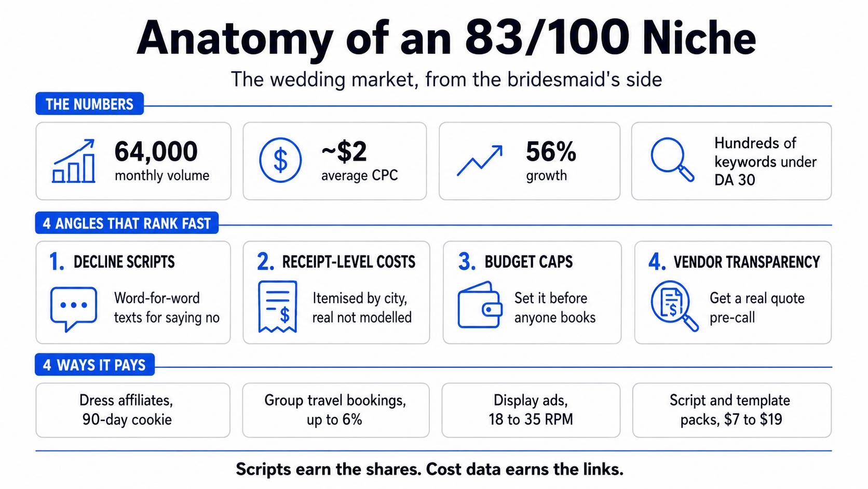This screenshot has height=489, width=868.
Task: Click the Dress affiliates 90-day cookie card
Action: (x=133, y=410)
